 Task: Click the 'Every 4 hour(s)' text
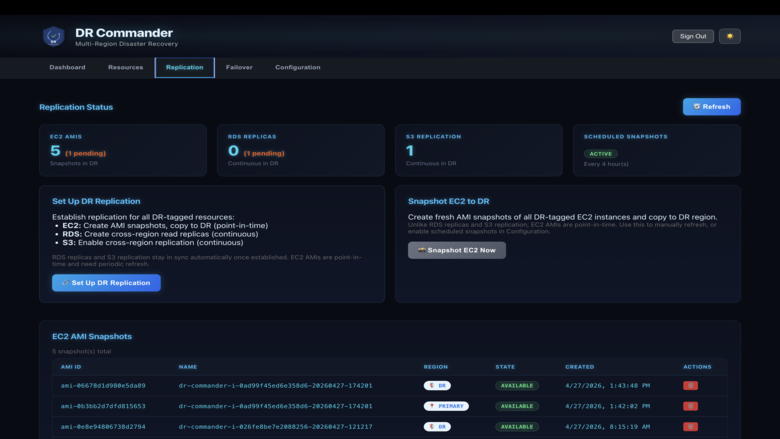click(x=606, y=164)
